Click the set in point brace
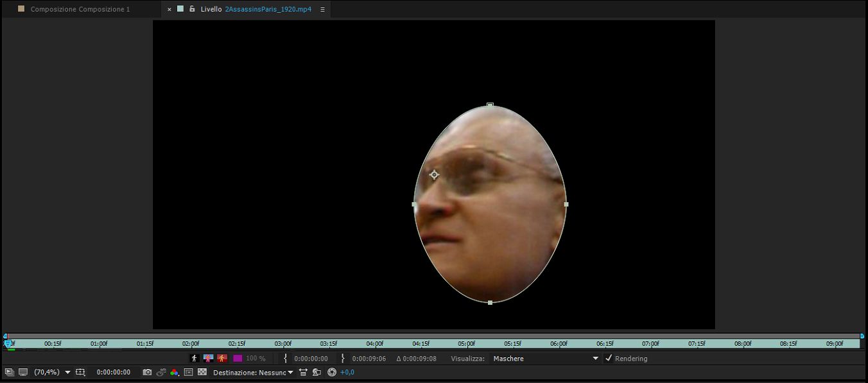The image size is (868, 383). pos(286,359)
